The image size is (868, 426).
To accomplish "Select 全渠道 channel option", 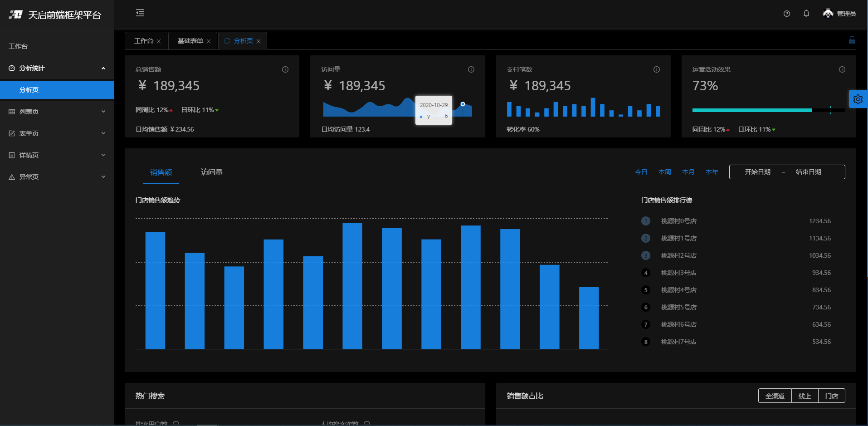I will 775,396.
